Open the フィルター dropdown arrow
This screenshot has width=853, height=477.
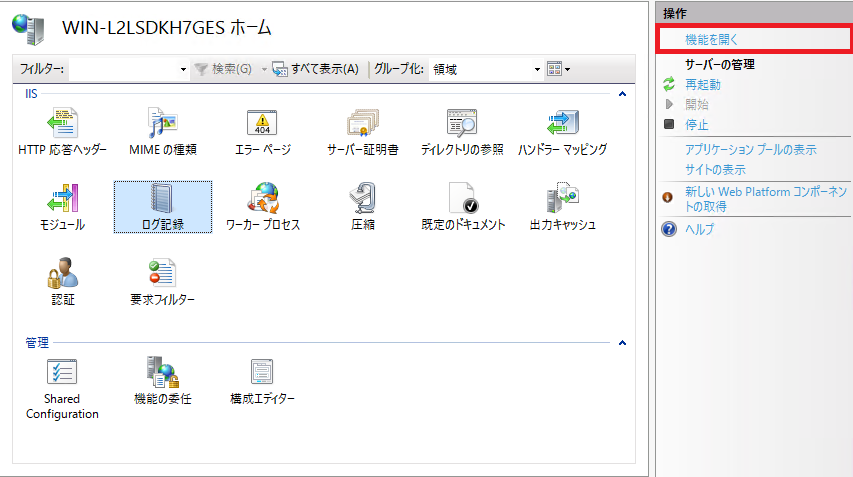coord(183,70)
